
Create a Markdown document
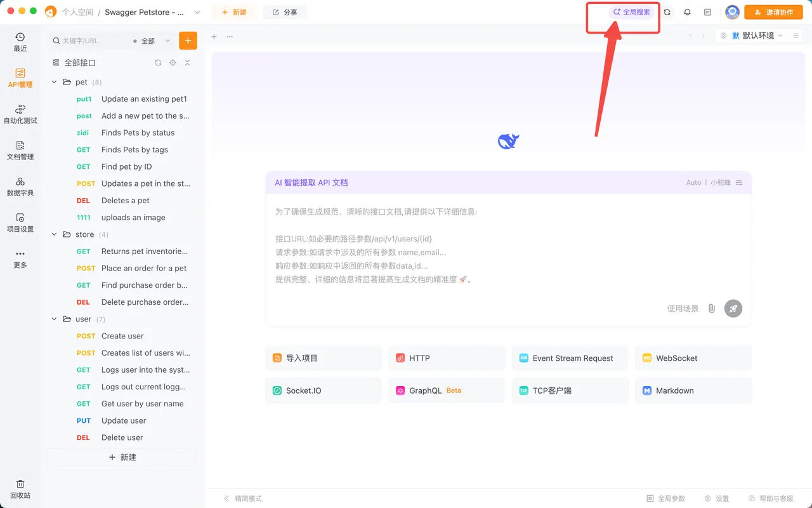[x=693, y=391]
